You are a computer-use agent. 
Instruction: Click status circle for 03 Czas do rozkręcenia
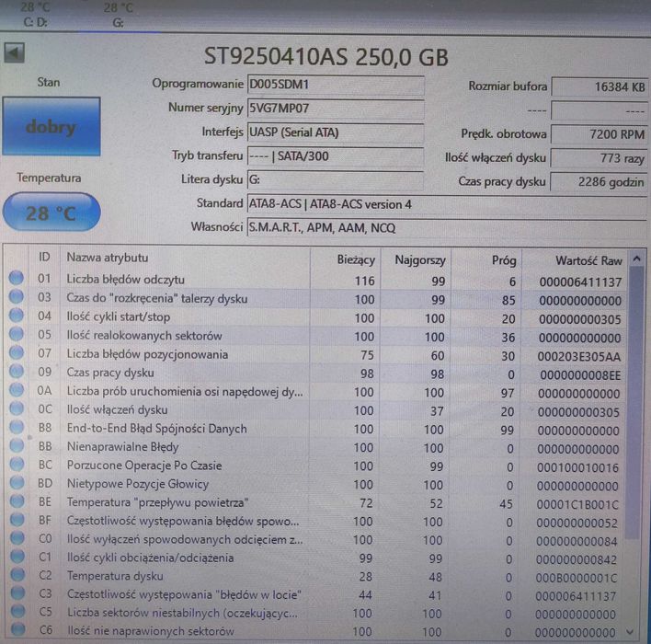(x=17, y=296)
